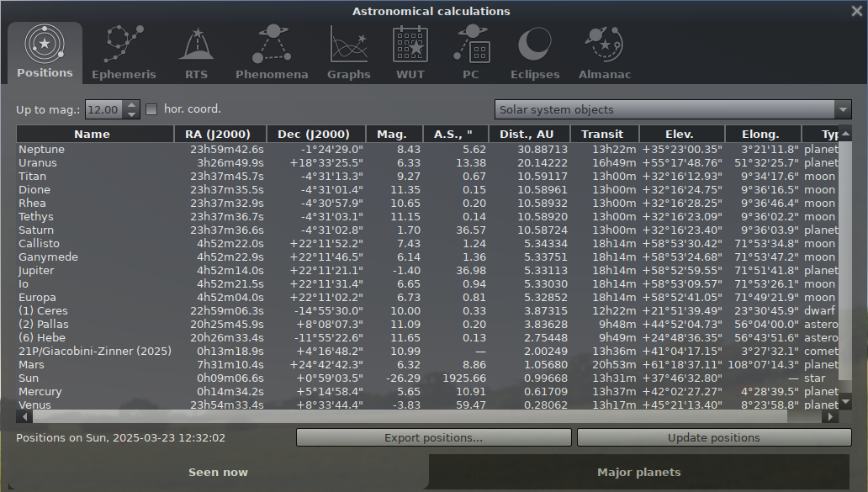Screen dimensions: 868x492
Task: Select the Seen now tab
Action: pyautogui.click(x=218, y=472)
